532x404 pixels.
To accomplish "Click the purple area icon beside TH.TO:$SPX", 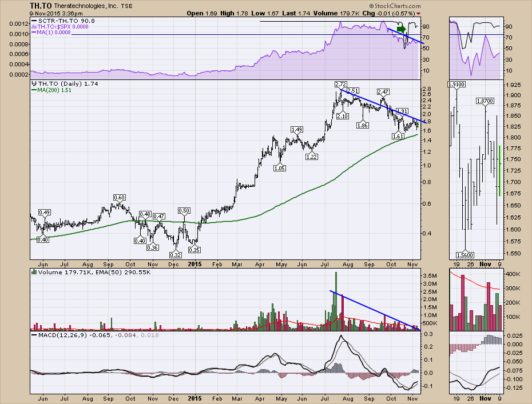I will 34,26.
